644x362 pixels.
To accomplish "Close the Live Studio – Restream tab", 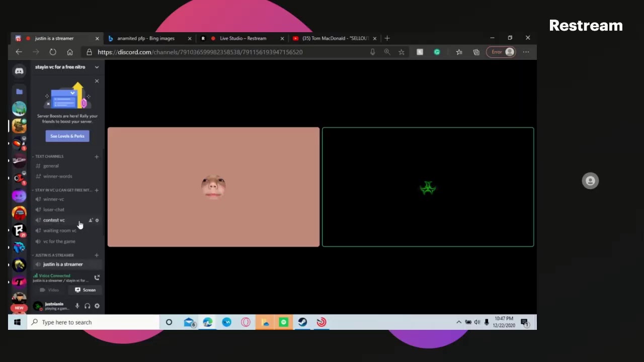I will [282, 38].
